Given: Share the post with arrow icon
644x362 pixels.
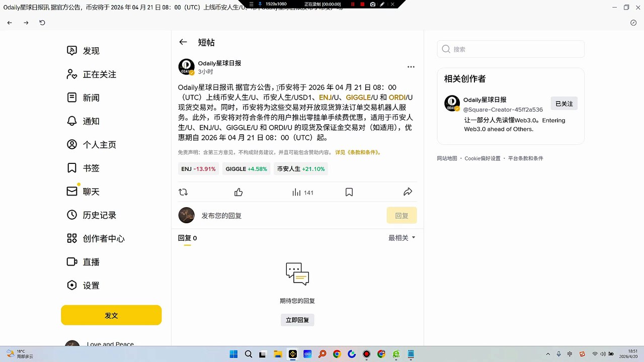Looking at the screenshot, I should coord(408,192).
